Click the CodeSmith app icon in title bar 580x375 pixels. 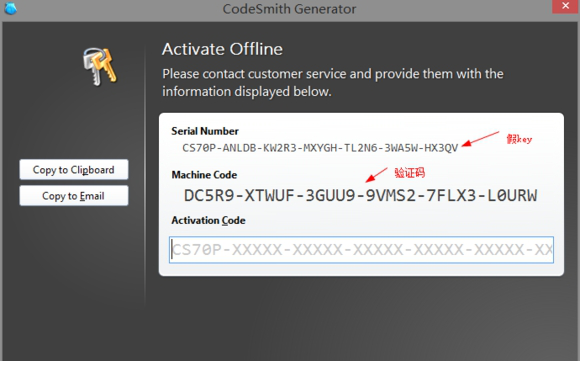(x=10, y=8)
